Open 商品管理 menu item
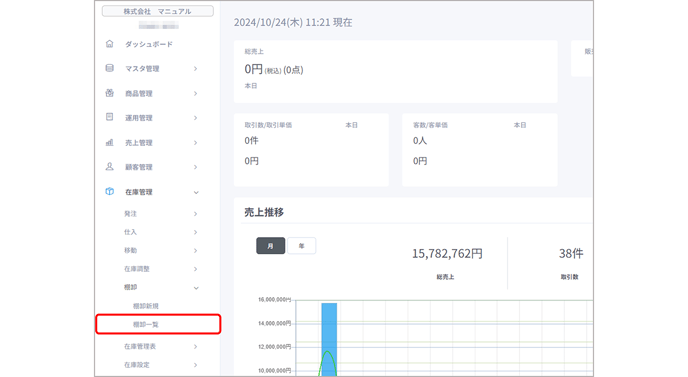Viewport: 688px width, 377px height. (139, 93)
